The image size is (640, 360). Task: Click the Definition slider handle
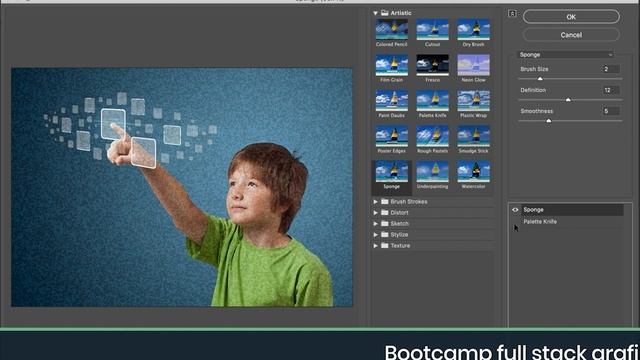point(568,100)
